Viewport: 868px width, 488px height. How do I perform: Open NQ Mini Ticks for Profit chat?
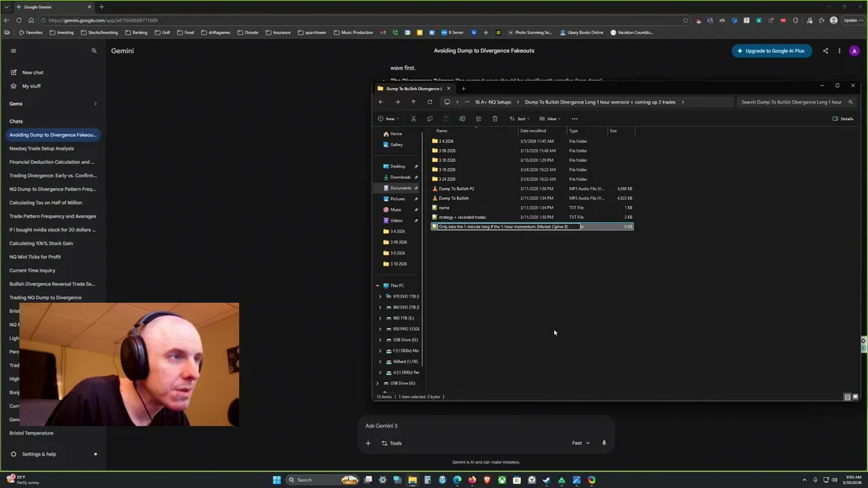point(35,257)
